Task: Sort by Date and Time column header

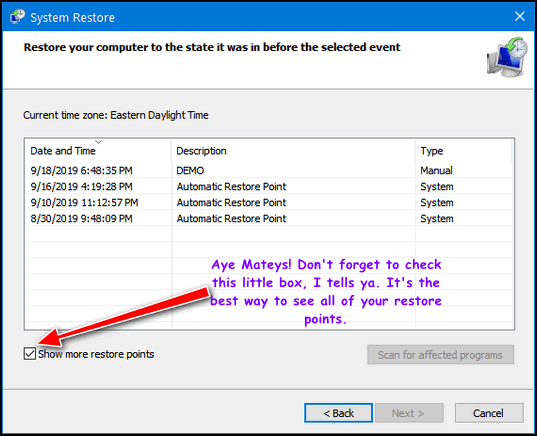Action: pyautogui.click(x=98, y=151)
